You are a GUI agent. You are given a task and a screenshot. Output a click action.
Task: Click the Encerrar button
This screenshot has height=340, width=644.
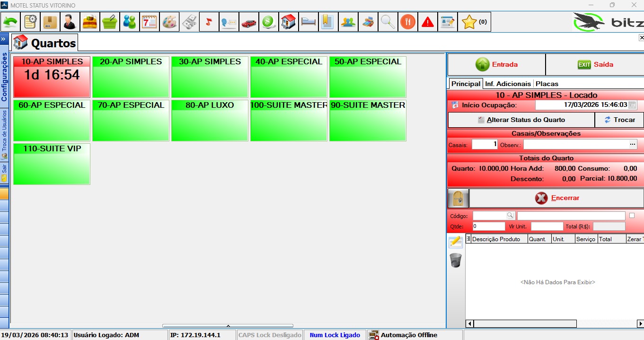tap(556, 198)
